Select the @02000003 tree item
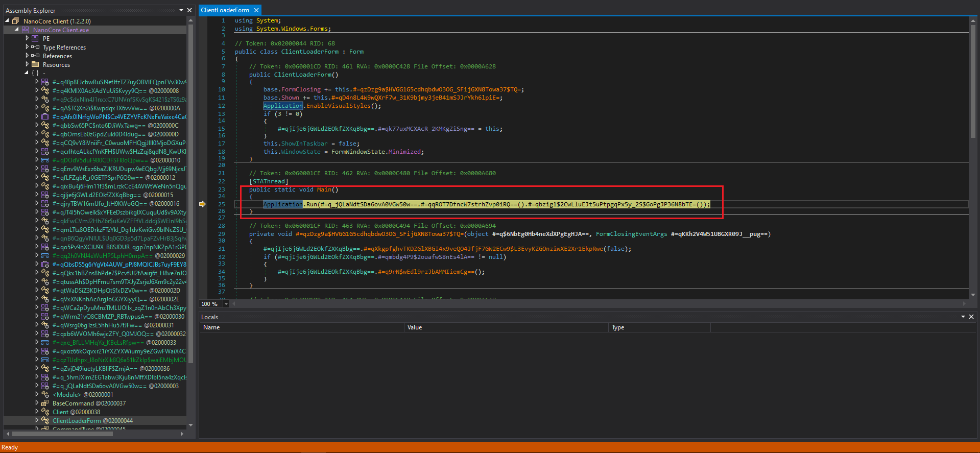Image resolution: width=980 pixels, height=453 pixels. [116, 386]
